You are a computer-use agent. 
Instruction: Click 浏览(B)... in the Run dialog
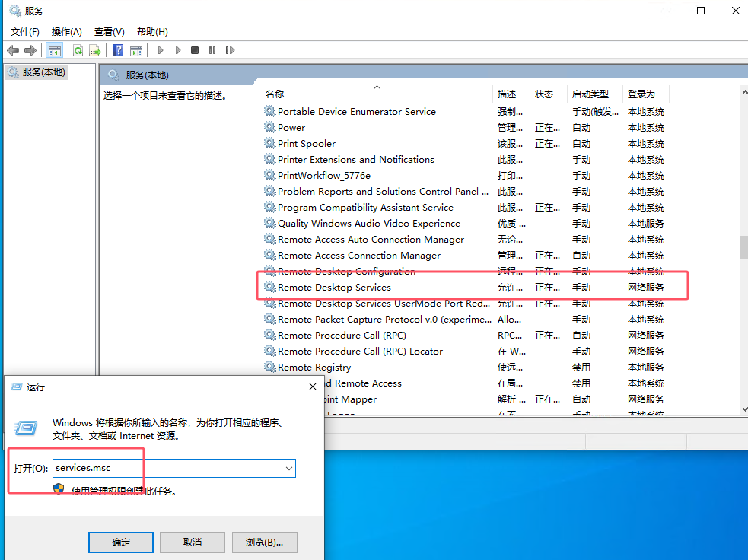pyautogui.click(x=264, y=542)
